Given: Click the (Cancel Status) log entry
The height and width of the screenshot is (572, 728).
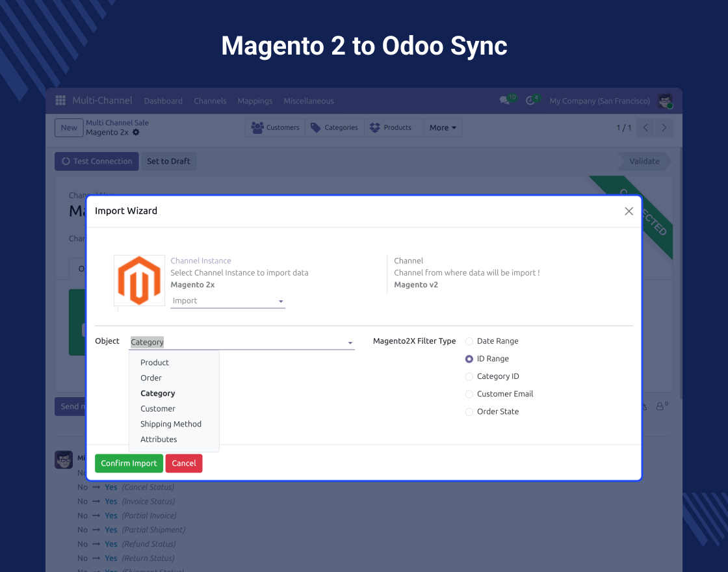Looking at the screenshot, I should [x=148, y=487].
